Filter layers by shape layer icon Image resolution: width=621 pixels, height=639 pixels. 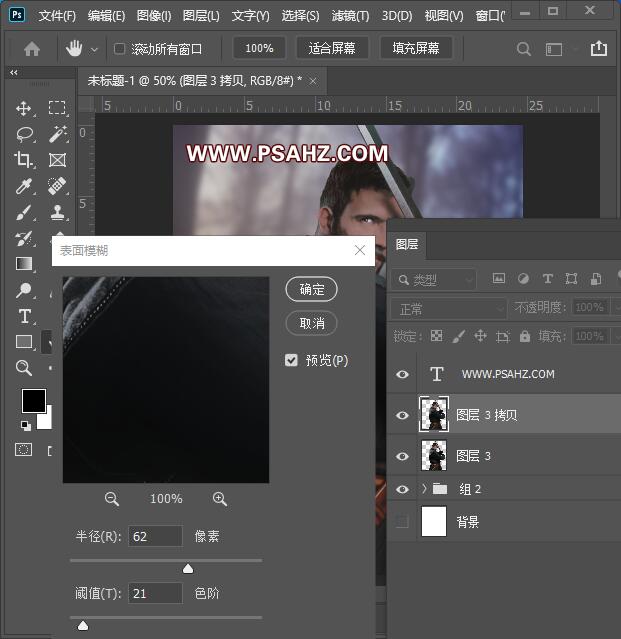(571, 279)
